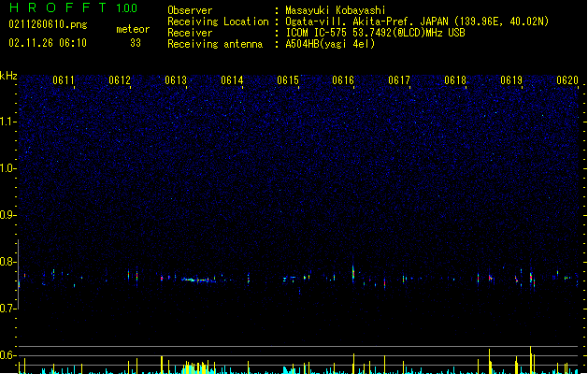Click the 0618 time marker
The height and width of the screenshot is (374, 588).
click(455, 80)
